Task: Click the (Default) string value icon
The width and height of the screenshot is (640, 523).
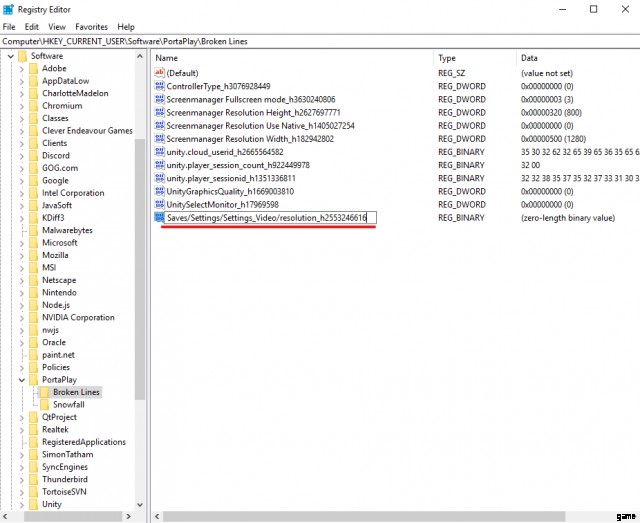Action: point(159,73)
